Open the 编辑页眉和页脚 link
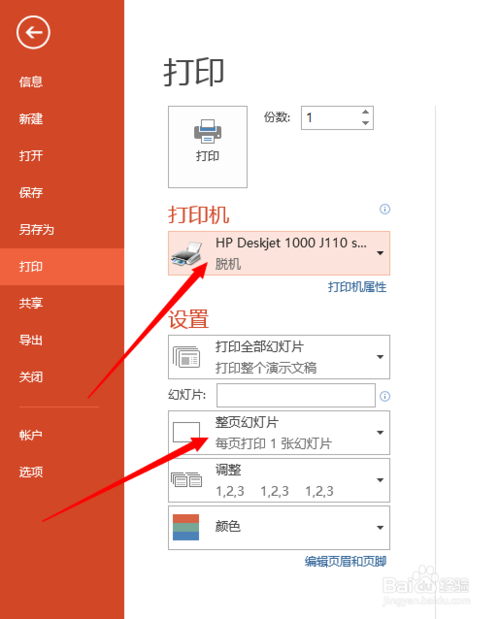Viewport: 500px width, 619px height. point(345,561)
